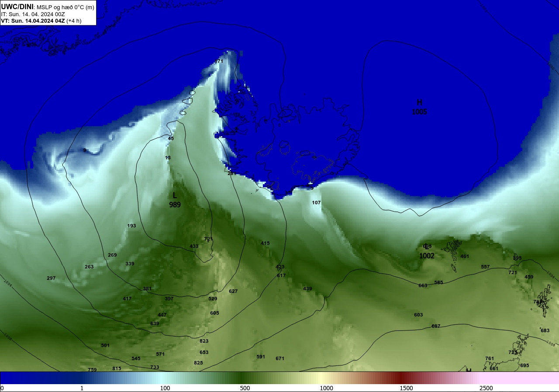Select the map value 823
The width and height of the screenshot is (559, 392).
pyautogui.click(x=204, y=341)
